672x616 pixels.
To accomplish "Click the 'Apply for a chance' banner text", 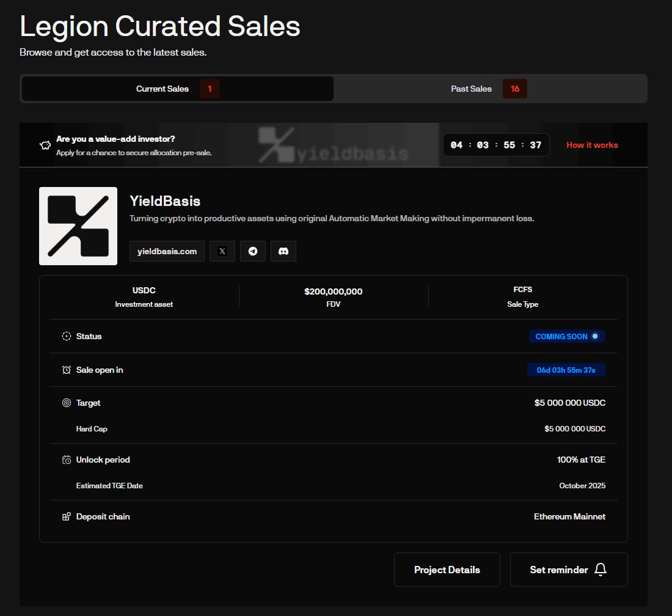I will [134, 153].
